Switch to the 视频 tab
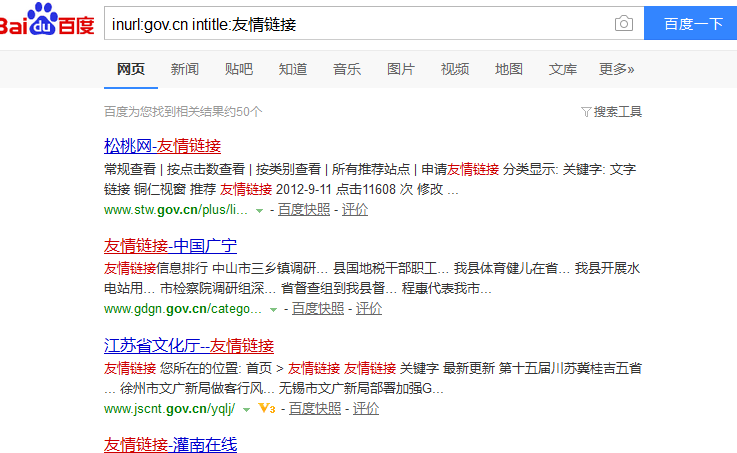Image resolution: width=737 pixels, height=453 pixels. point(455,70)
